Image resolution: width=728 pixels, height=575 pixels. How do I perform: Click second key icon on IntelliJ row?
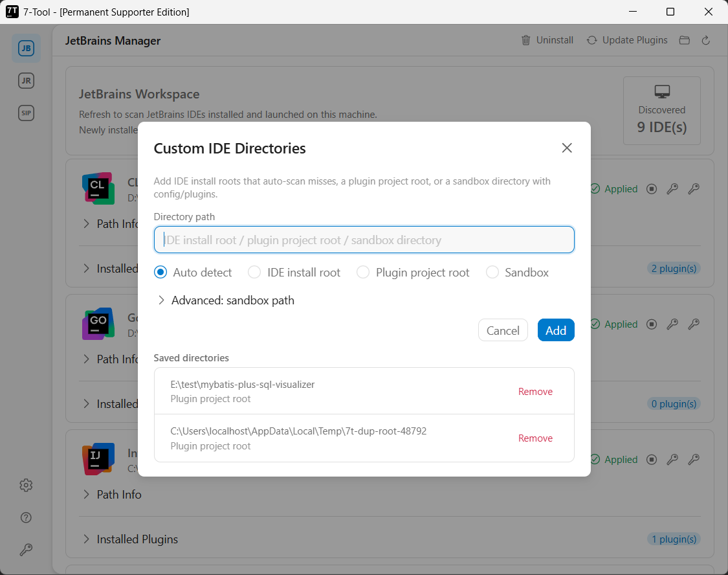click(694, 459)
